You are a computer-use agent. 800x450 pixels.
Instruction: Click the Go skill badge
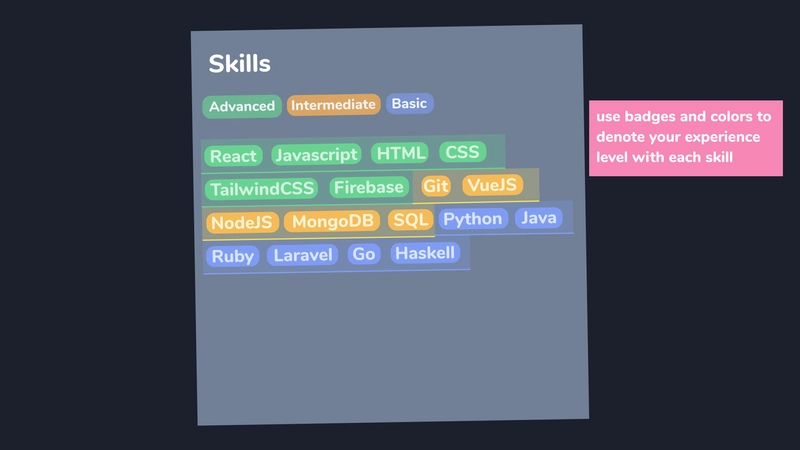[x=364, y=254]
